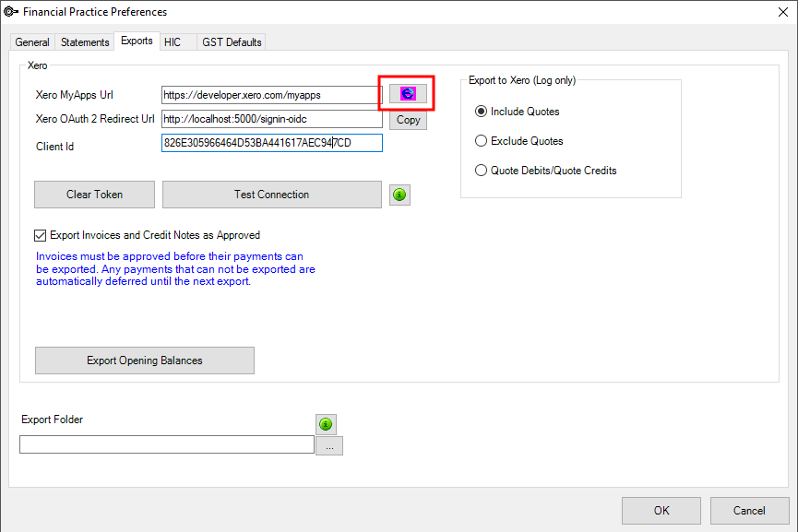Click the Clear Token button

(x=95, y=195)
